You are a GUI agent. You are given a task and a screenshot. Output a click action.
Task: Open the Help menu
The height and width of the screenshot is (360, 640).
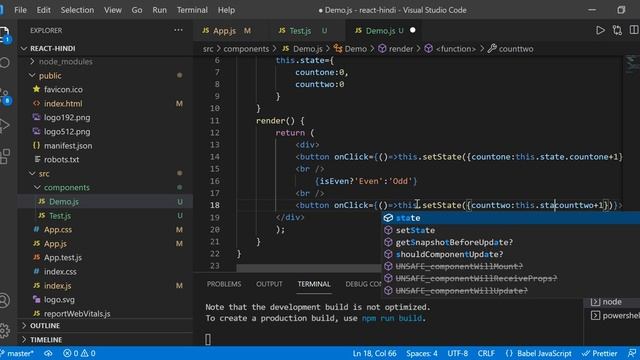point(226,10)
